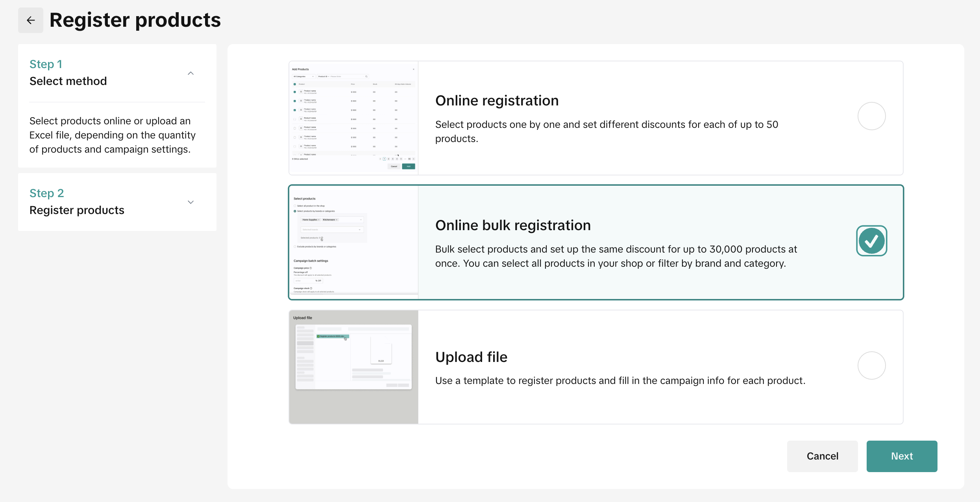Screen dimensions: 980x502
Task: Click the Online bulk registration heading
Action: click(513, 225)
